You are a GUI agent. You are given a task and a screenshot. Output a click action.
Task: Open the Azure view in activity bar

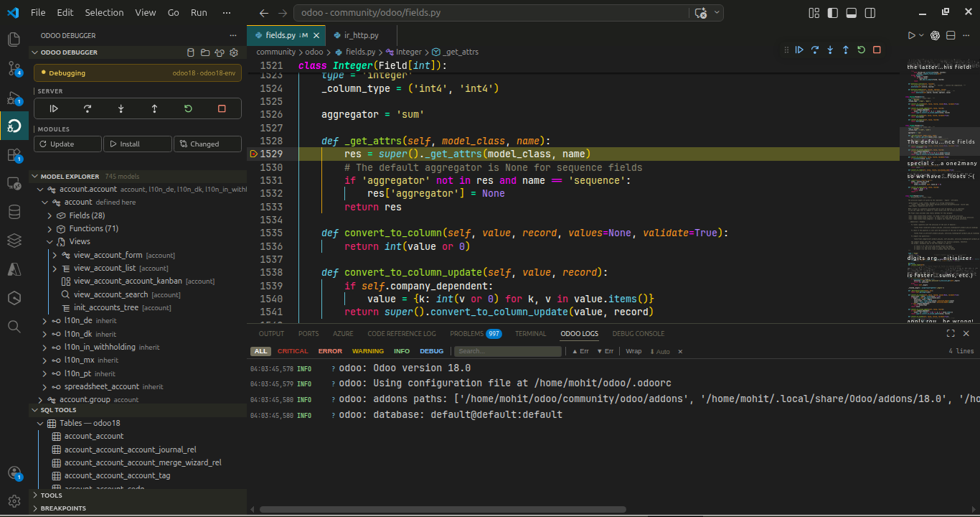point(14,269)
